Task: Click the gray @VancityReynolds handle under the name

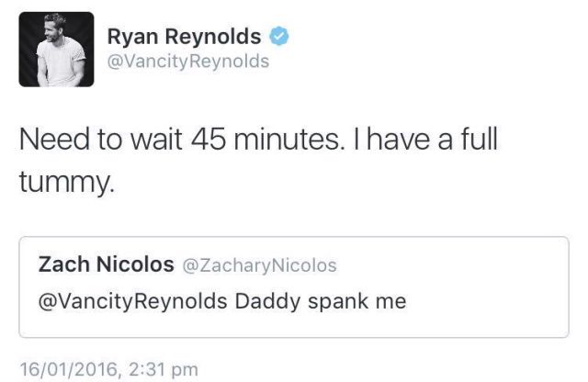Action: tap(188, 62)
